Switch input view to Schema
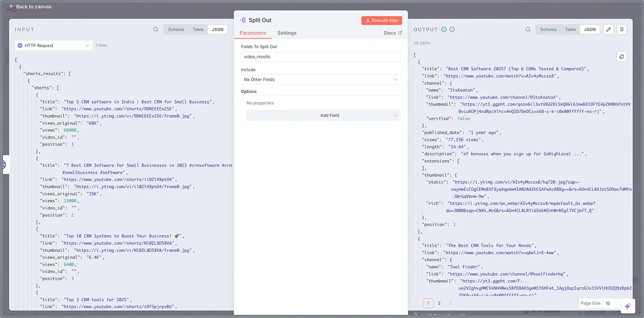Viewport: 644px width, 318px height. coord(176,29)
